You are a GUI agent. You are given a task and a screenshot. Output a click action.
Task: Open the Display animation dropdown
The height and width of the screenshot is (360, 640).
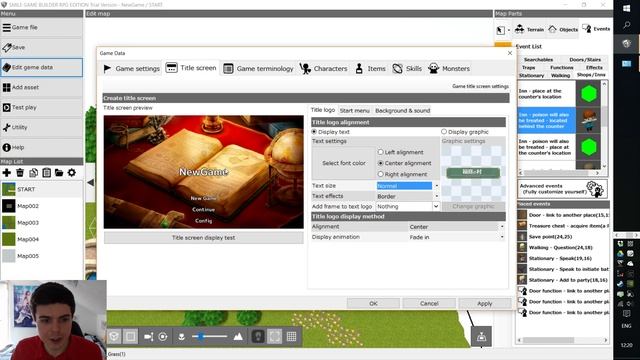(456, 237)
